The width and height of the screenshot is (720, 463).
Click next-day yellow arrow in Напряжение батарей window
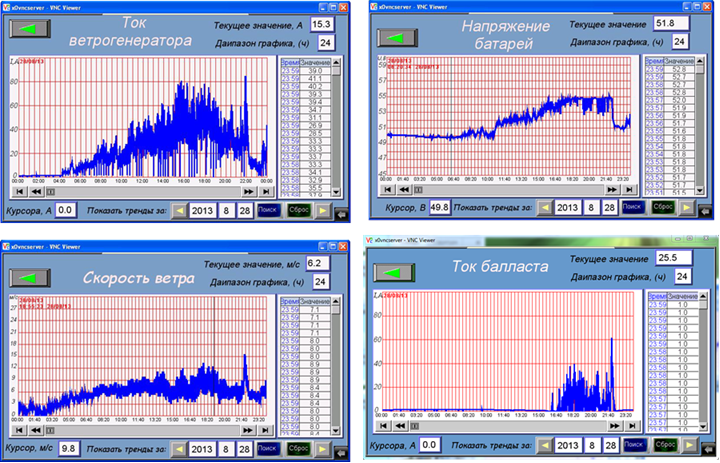pyautogui.click(x=686, y=208)
